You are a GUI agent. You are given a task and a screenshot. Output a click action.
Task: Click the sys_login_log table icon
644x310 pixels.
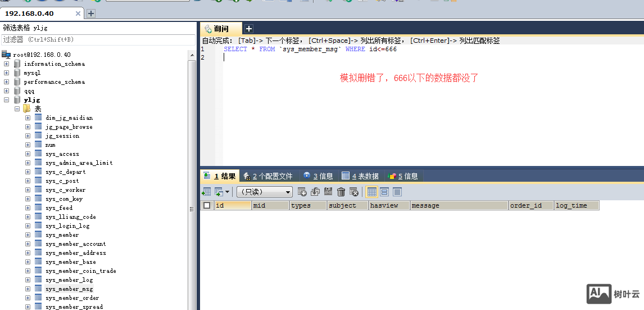38,226
